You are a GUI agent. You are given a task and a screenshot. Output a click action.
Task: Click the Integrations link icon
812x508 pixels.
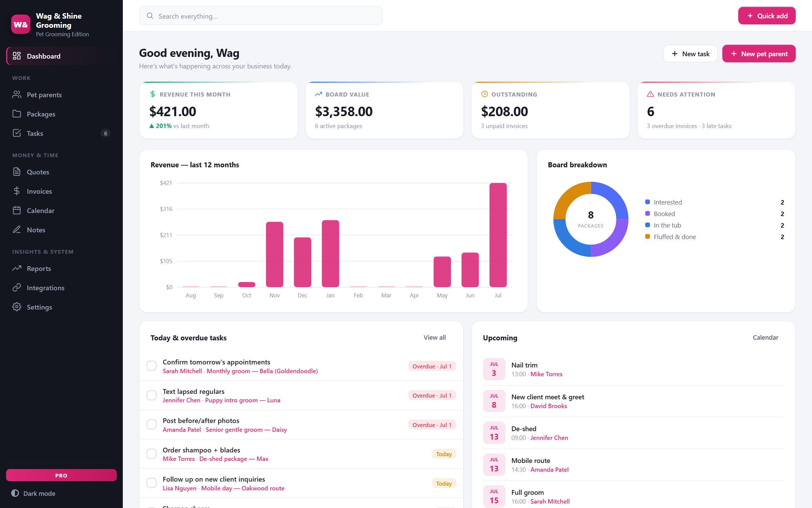point(17,288)
